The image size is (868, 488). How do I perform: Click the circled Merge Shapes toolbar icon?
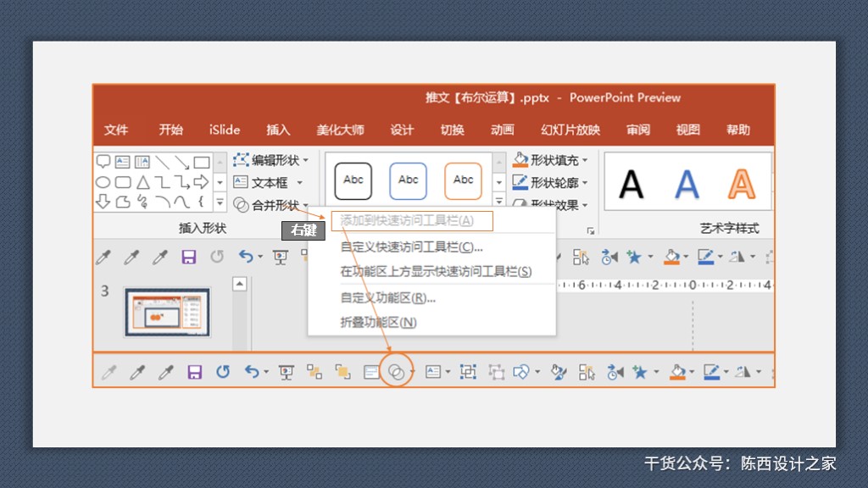pyautogui.click(x=397, y=372)
